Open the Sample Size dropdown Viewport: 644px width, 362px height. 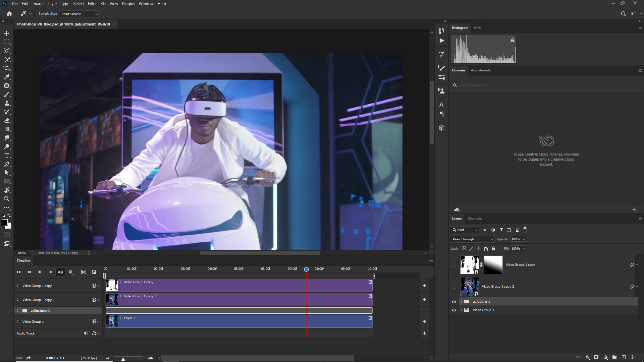pyautogui.click(x=79, y=14)
